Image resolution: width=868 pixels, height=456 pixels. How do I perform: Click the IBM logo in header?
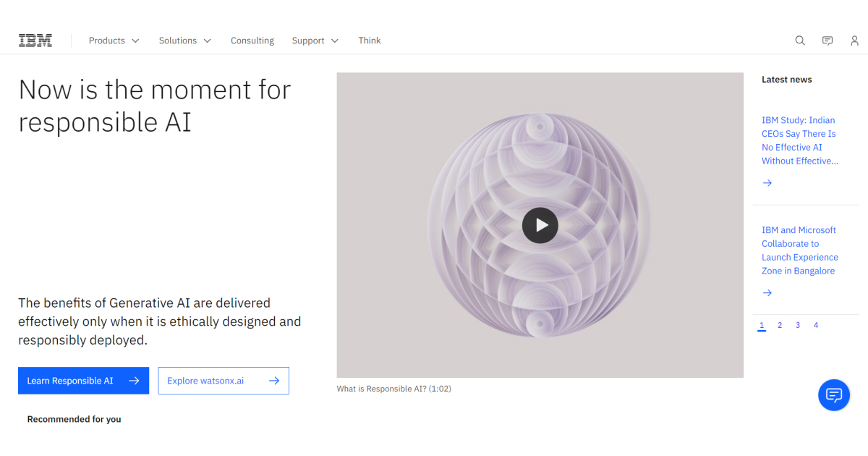tap(35, 41)
